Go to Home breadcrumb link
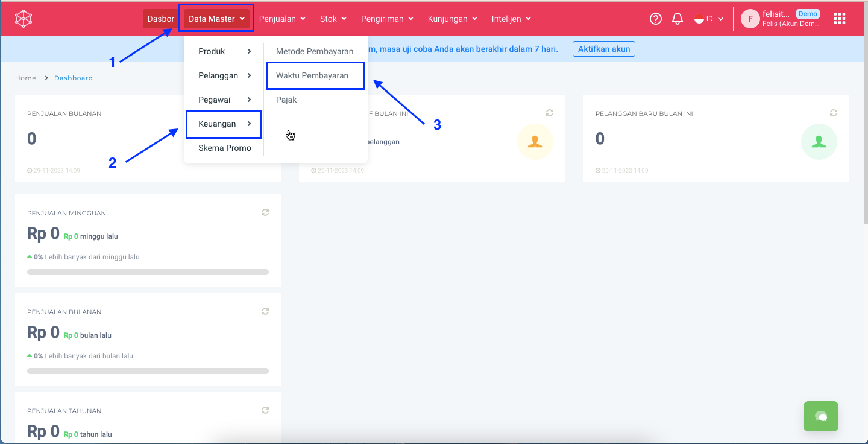Screen dimensions: 868x444 pyautogui.click(x=25, y=78)
